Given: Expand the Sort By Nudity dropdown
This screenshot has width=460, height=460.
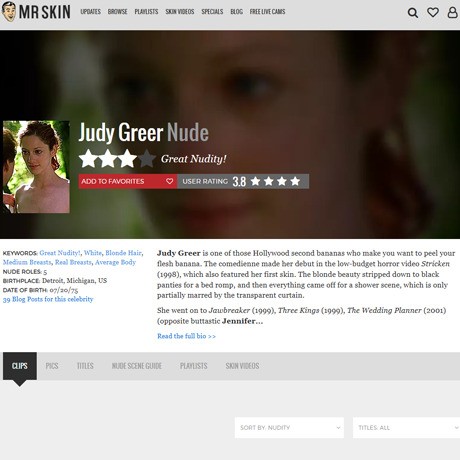Looking at the screenshot, I should [x=289, y=428].
